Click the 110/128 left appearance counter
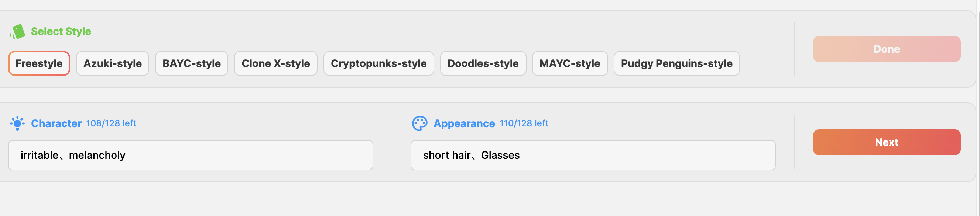The image size is (980, 216). [524, 123]
